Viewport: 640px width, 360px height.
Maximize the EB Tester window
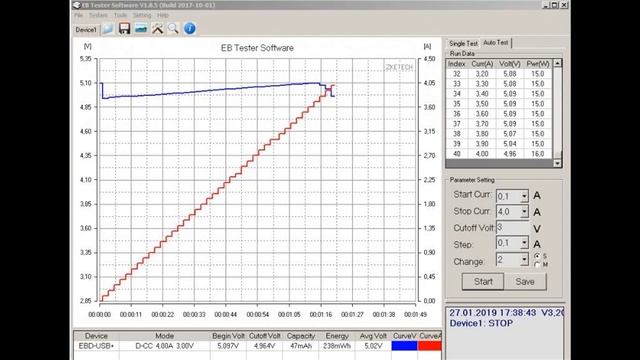click(555, 5)
